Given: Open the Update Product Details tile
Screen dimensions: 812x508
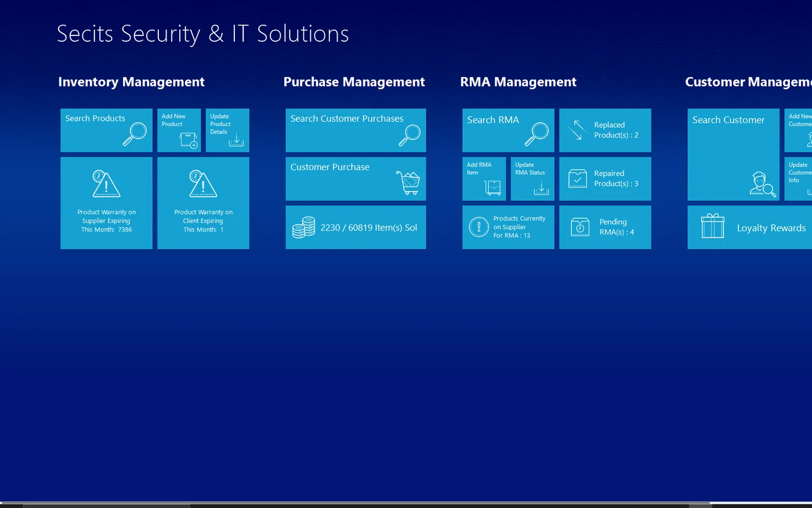Looking at the screenshot, I should (x=227, y=131).
